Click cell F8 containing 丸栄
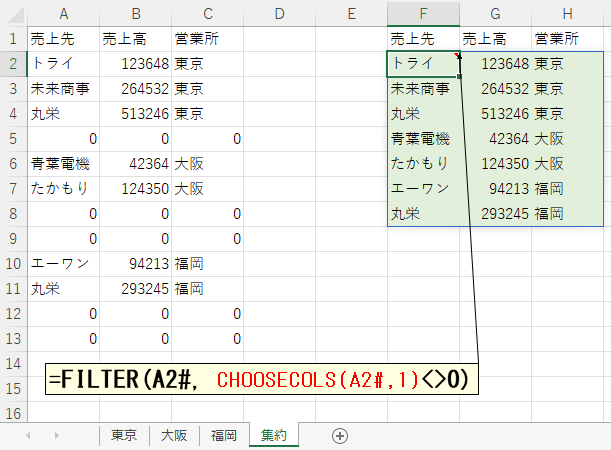This screenshot has height=450, width=611. pos(424,214)
